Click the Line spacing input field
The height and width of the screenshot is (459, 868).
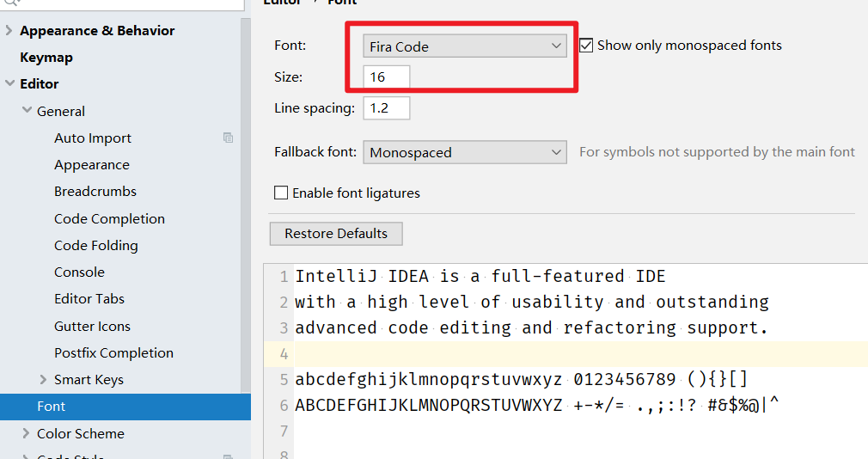pos(387,108)
